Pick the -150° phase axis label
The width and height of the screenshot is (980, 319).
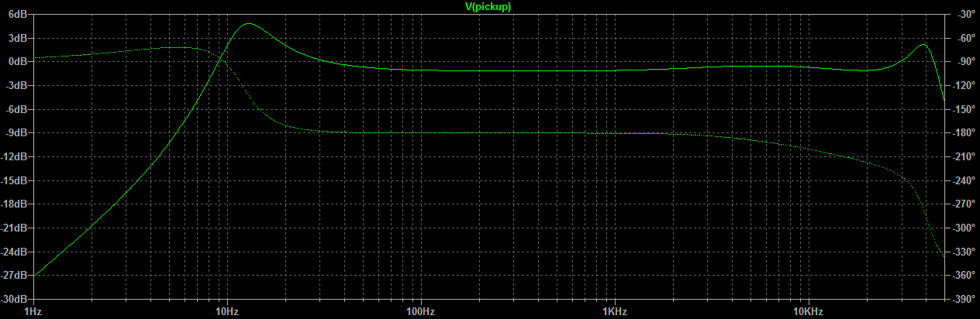[x=962, y=109]
